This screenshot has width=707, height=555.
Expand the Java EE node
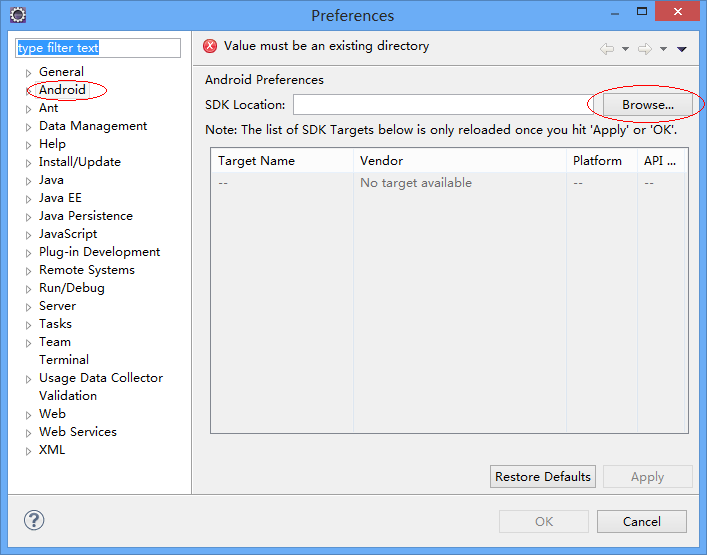(x=28, y=199)
